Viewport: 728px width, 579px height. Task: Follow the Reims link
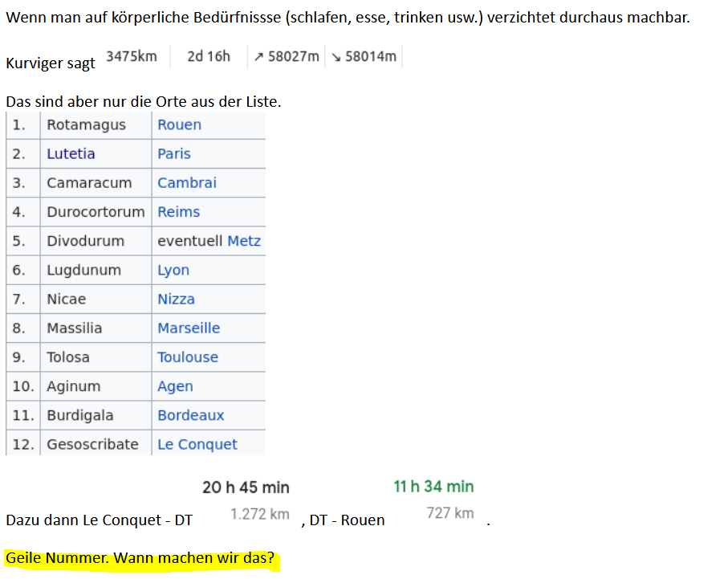pos(178,212)
